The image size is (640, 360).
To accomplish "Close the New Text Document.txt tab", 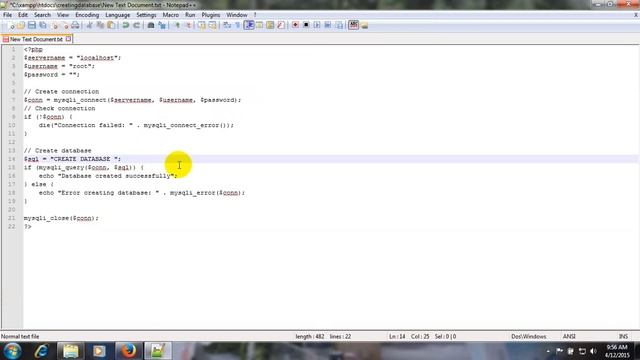I will point(68,39).
